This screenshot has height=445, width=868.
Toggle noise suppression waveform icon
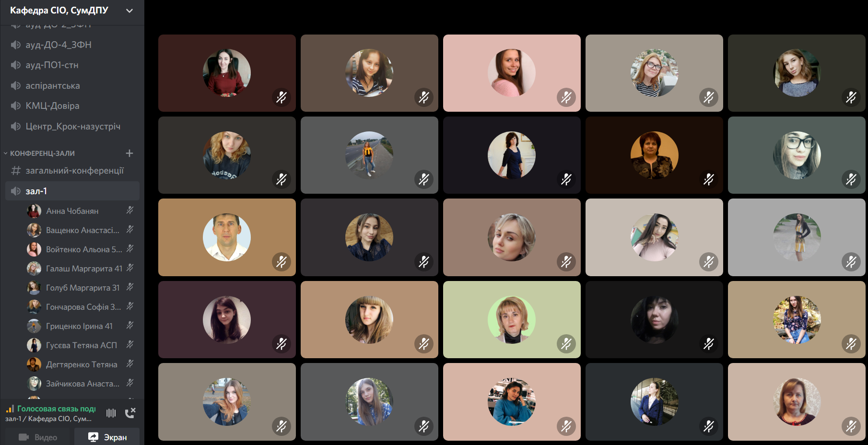pos(111,413)
